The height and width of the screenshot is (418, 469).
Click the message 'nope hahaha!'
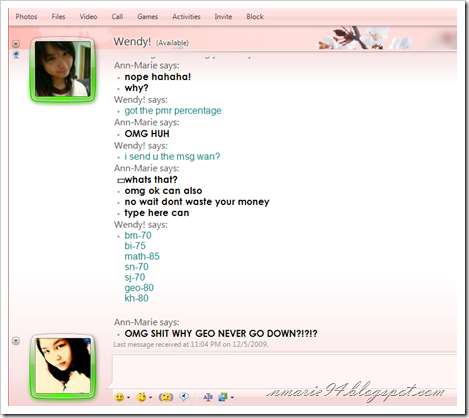point(158,77)
